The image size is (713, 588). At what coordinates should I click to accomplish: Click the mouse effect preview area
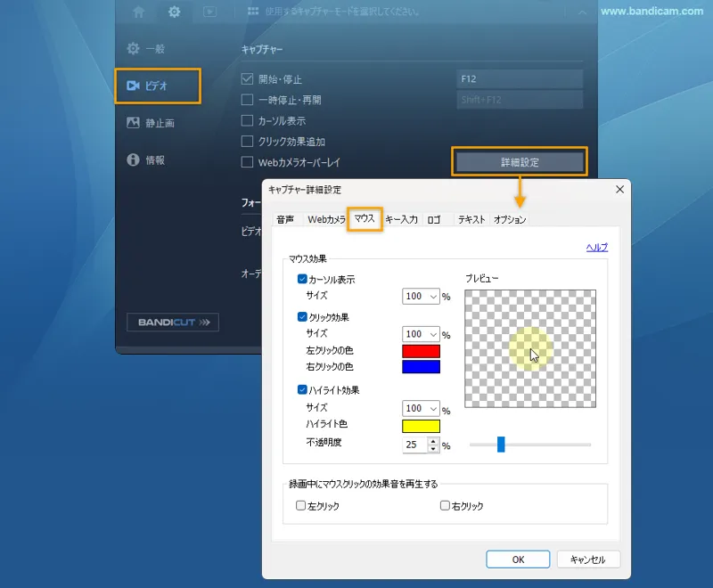(x=530, y=348)
